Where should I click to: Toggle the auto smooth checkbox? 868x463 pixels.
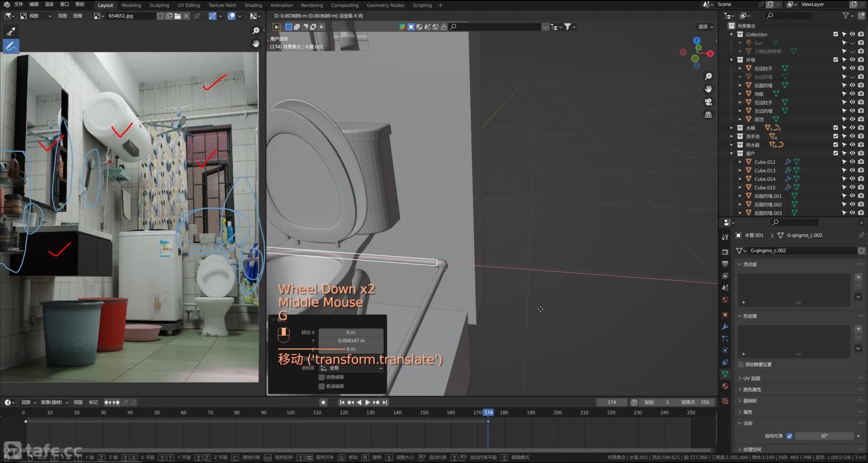click(x=789, y=436)
